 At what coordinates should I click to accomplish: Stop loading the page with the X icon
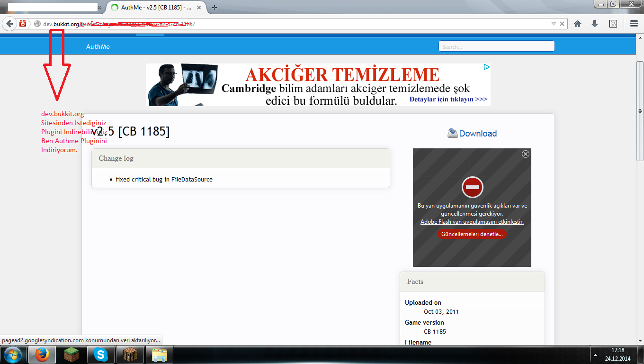[x=562, y=24]
